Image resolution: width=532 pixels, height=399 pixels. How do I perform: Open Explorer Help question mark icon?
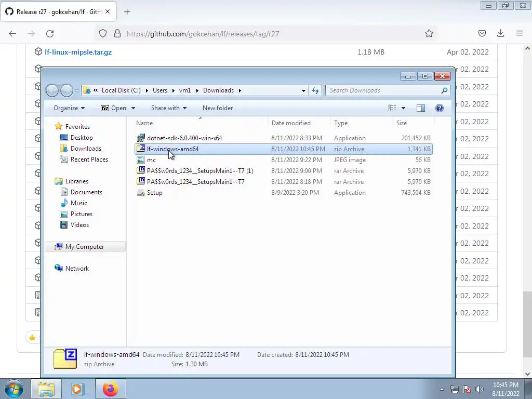coord(440,108)
